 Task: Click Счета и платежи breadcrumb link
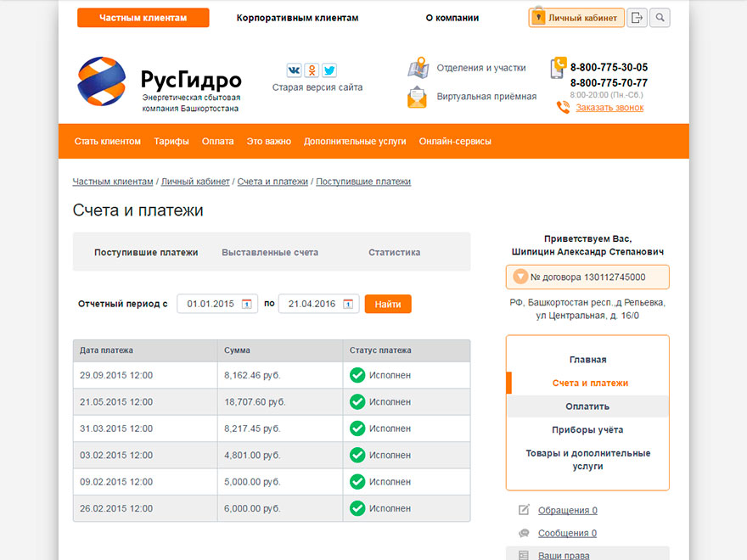click(272, 182)
